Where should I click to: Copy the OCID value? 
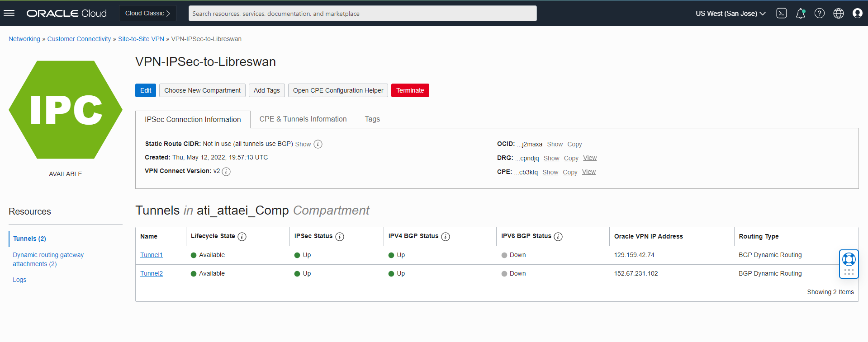[x=574, y=145]
